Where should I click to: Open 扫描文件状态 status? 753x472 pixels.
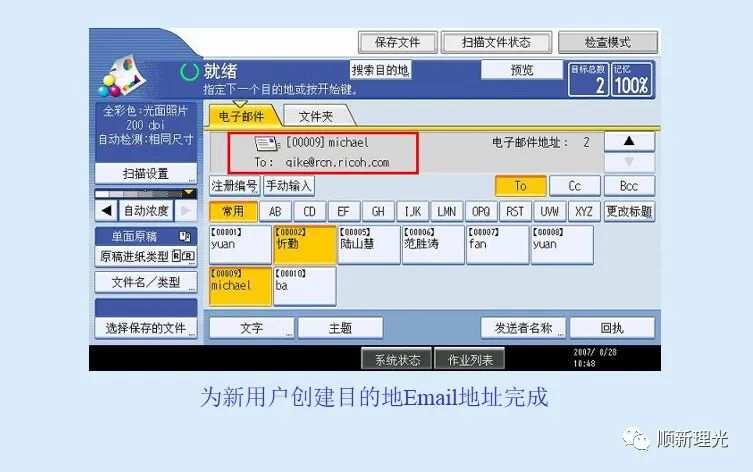pyautogui.click(x=496, y=42)
